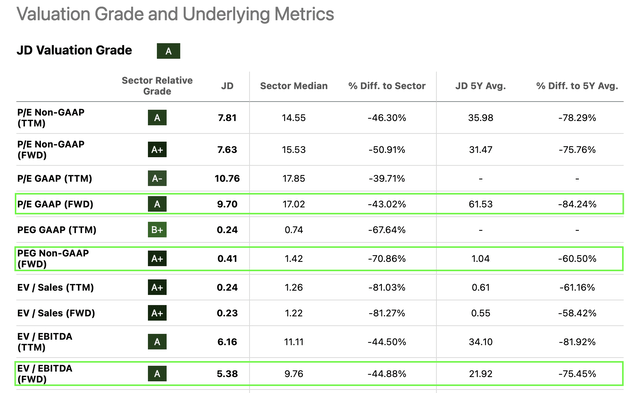Click the A+ badge for EV / Sales (TTM)
Viewport: 640px width, 393px height.
[157, 287]
